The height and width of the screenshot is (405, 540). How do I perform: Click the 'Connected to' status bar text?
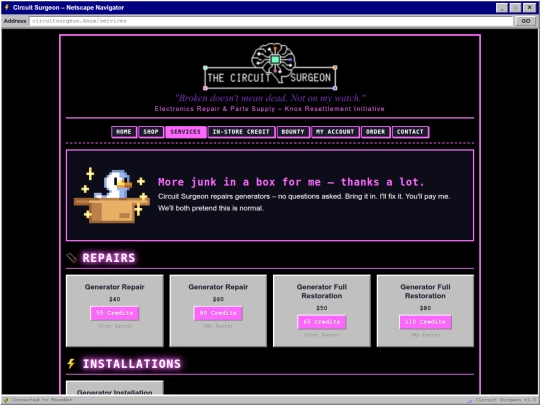[42, 400]
